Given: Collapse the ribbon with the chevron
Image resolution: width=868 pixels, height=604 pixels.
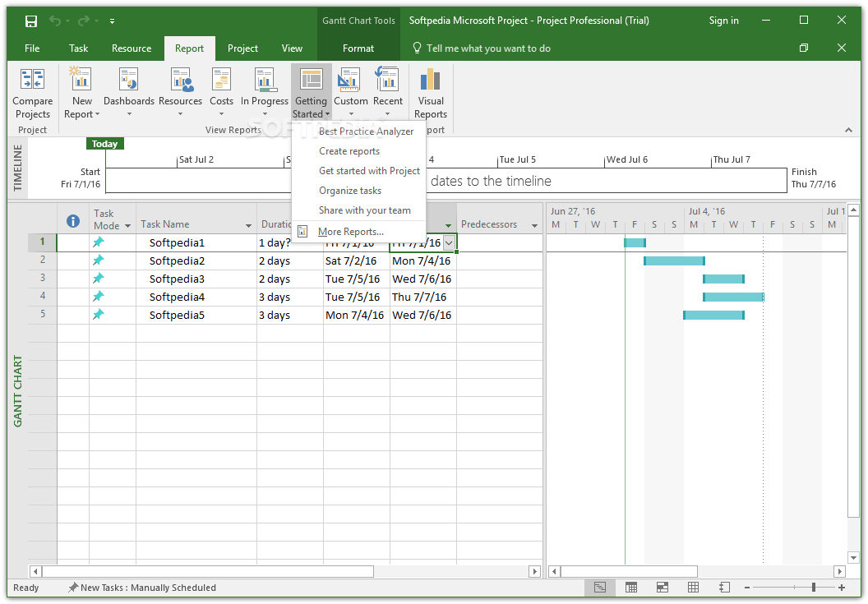Looking at the screenshot, I should 848,130.
